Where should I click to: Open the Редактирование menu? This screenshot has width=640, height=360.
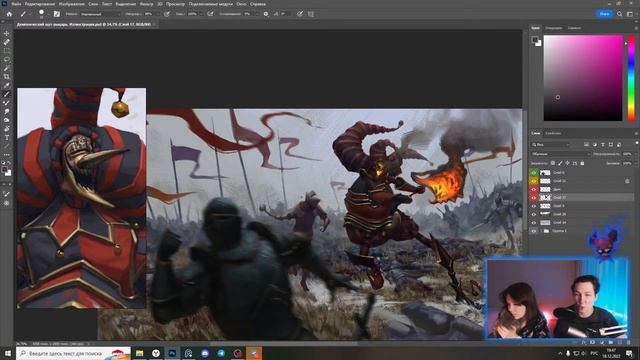[40, 4]
